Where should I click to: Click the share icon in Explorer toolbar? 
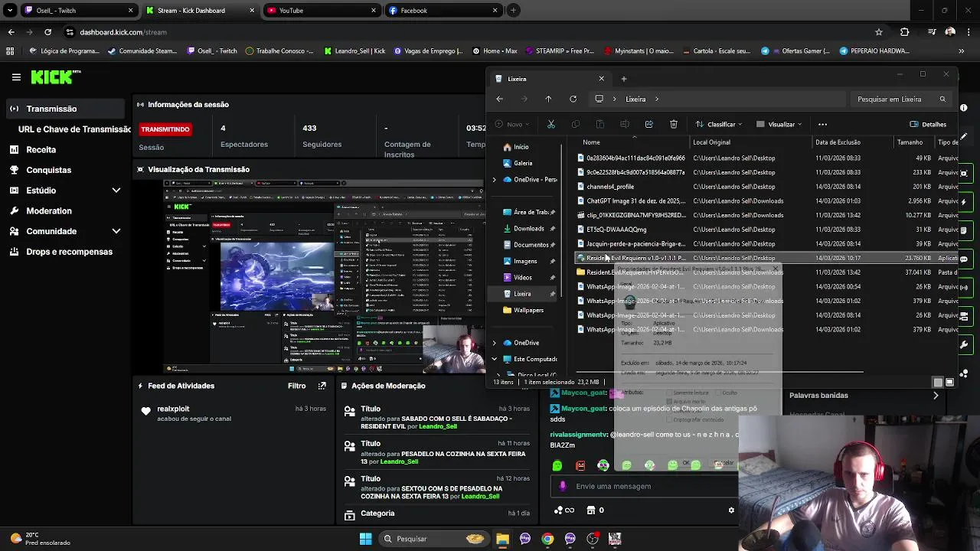click(648, 124)
